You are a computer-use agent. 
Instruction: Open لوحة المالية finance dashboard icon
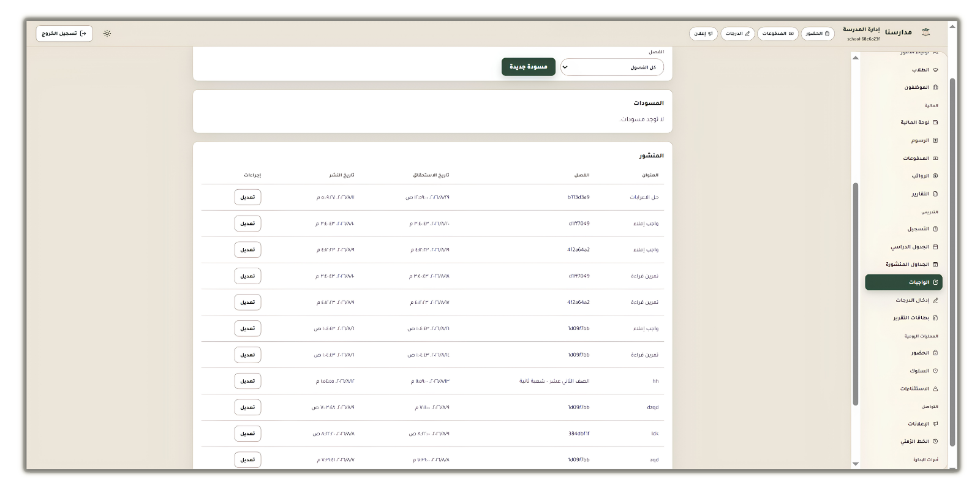[x=935, y=123]
